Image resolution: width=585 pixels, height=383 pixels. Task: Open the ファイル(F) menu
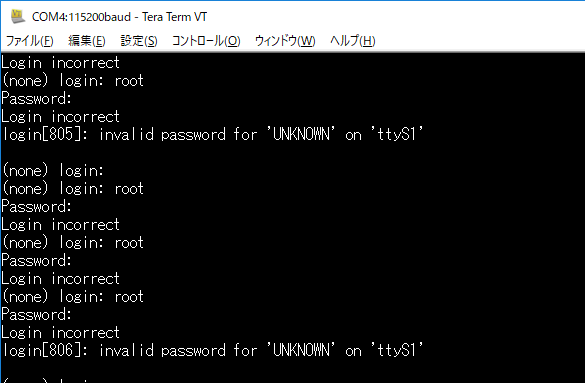pyautogui.click(x=29, y=41)
